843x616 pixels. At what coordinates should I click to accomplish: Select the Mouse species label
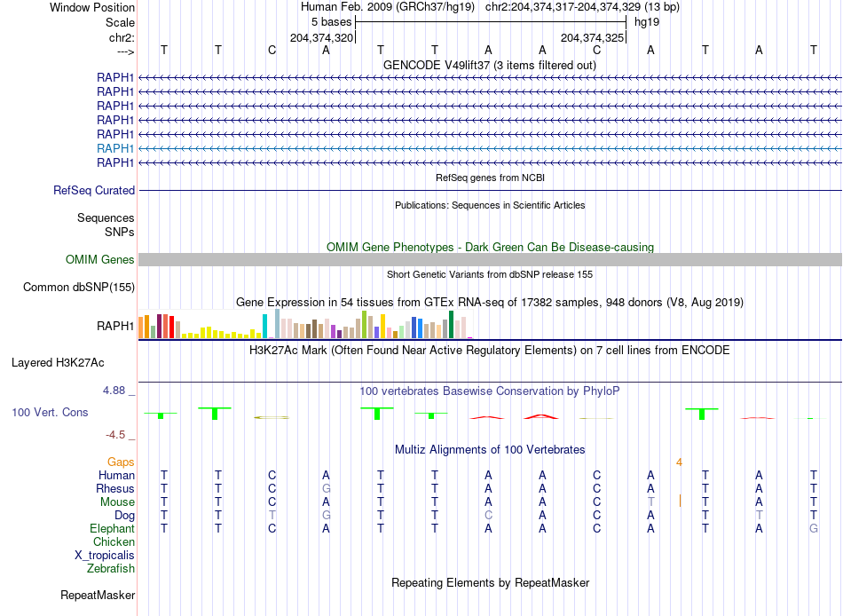click(x=117, y=502)
